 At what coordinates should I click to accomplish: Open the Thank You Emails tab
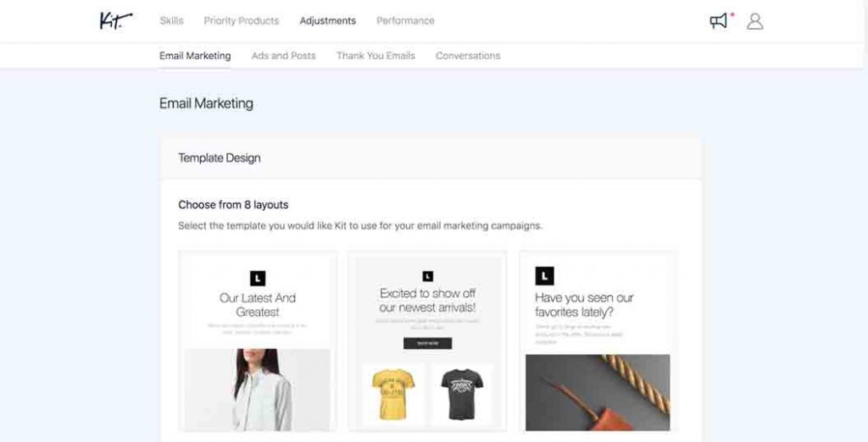point(376,56)
